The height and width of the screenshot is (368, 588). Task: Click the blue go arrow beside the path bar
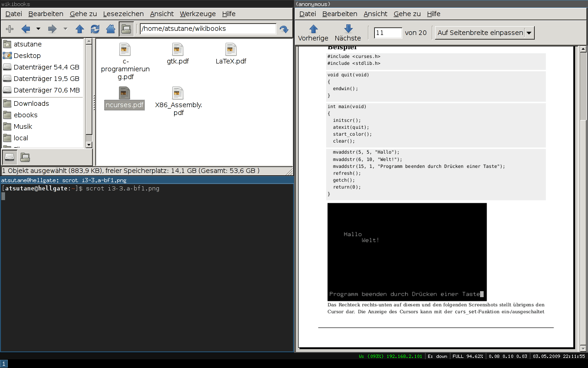coord(284,29)
